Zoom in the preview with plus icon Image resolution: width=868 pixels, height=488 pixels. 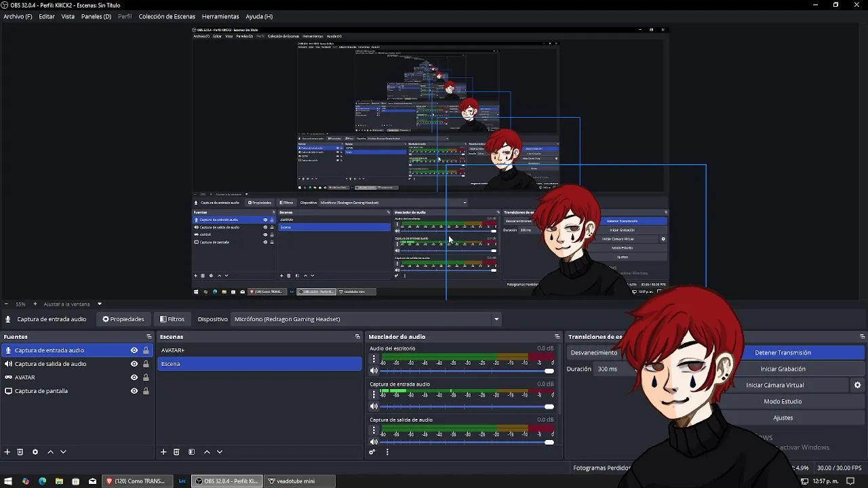coord(37,304)
